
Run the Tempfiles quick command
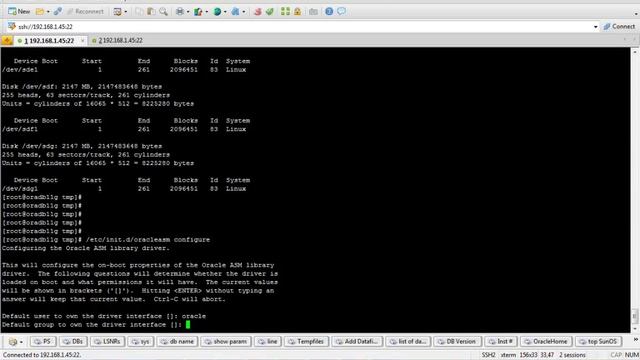[x=306, y=341]
